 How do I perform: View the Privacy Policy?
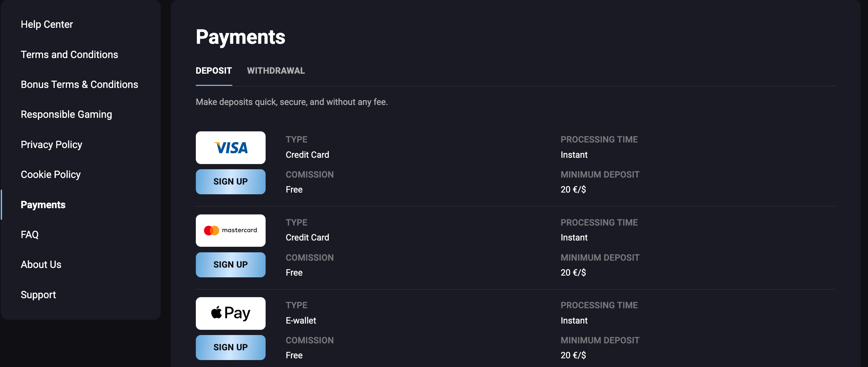click(51, 145)
